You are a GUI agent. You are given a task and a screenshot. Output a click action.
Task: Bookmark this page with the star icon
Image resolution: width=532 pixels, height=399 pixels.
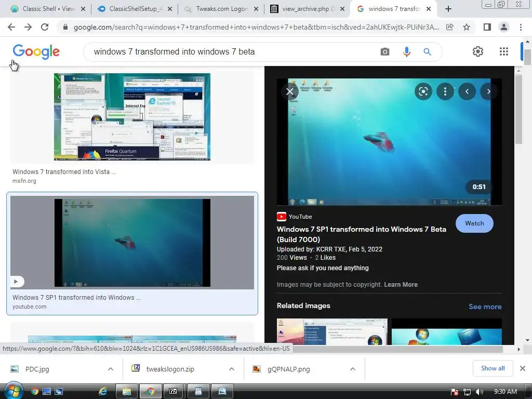[x=467, y=27]
